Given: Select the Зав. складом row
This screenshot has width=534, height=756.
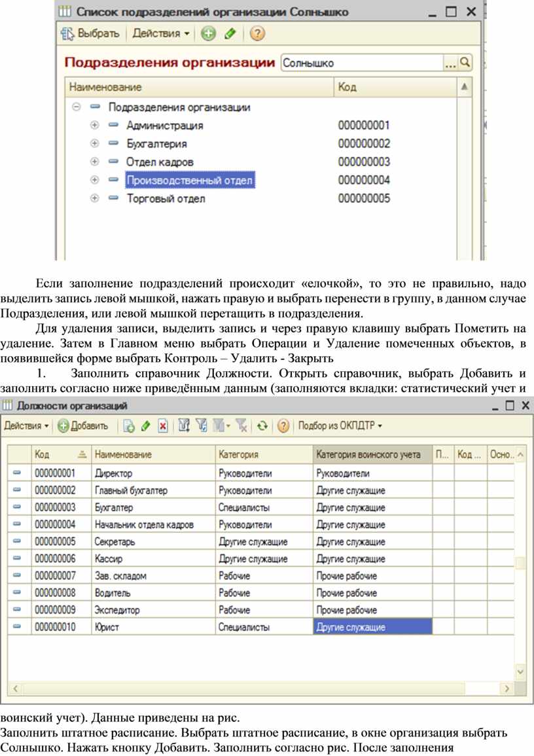Looking at the screenshot, I should pyautogui.click(x=260, y=576).
